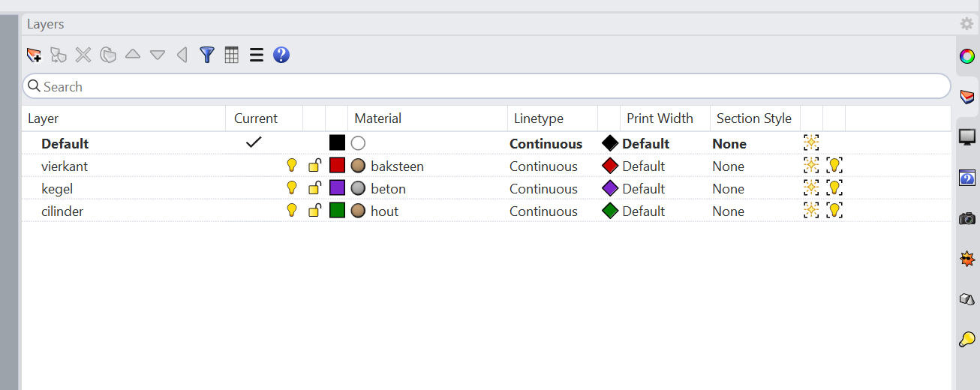Click the Section Style column header
The width and height of the screenshot is (980, 390).
click(753, 118)
